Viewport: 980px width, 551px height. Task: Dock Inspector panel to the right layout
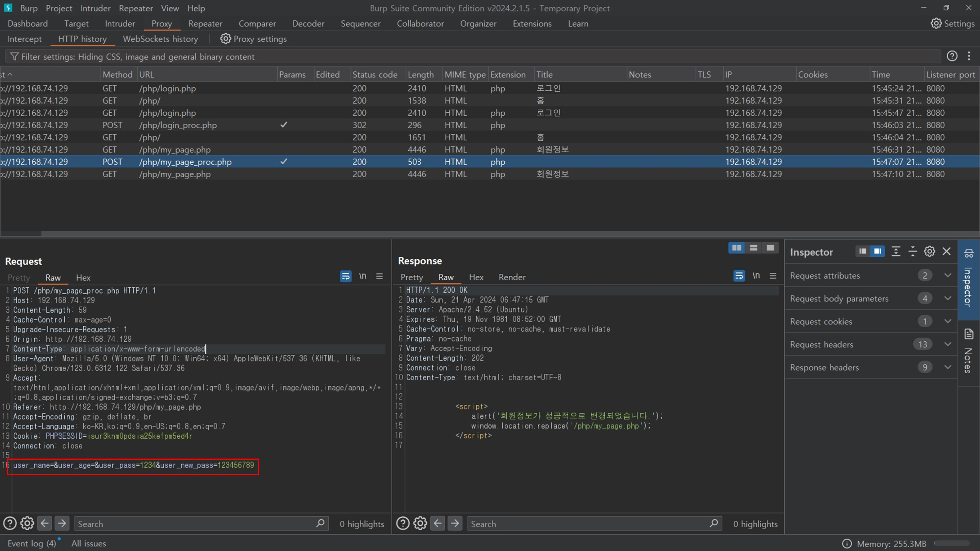(x=878, y=251)
